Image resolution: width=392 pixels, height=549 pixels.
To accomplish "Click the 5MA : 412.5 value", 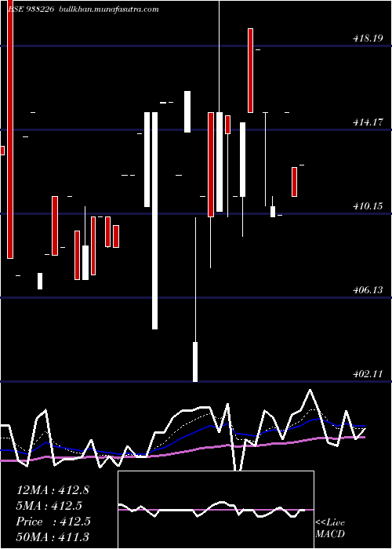I will click(x=49, y=506).
